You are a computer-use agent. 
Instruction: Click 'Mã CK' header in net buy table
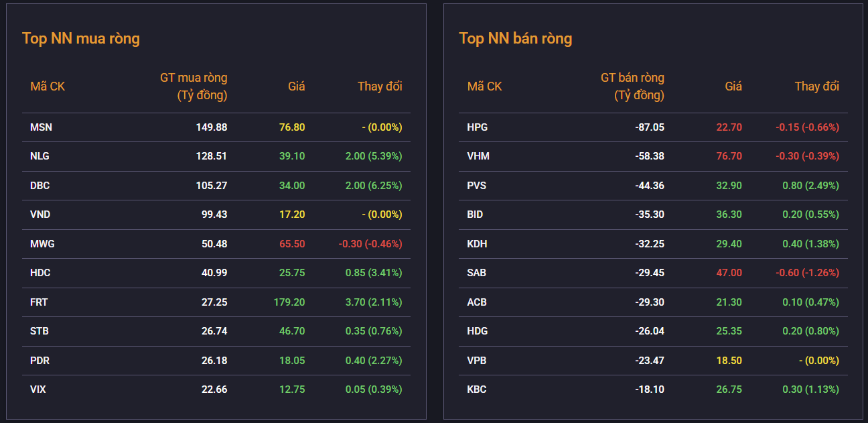(48, 86)
